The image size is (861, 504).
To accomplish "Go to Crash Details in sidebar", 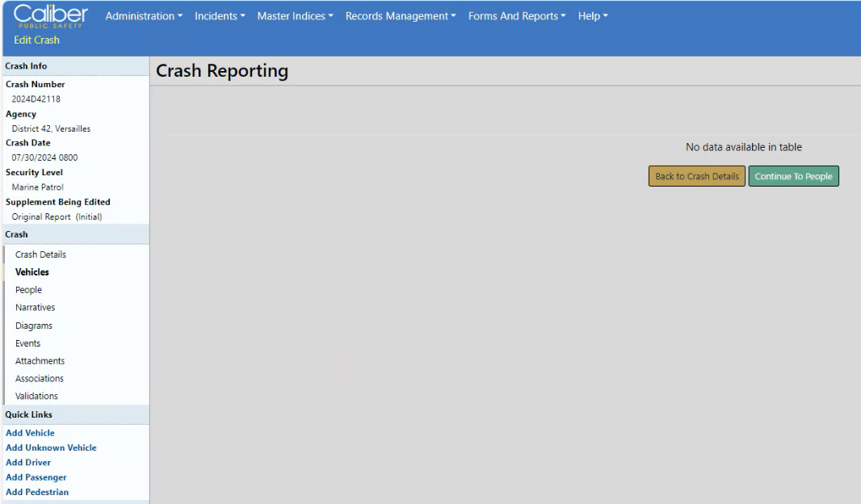I will pos(40,254).
